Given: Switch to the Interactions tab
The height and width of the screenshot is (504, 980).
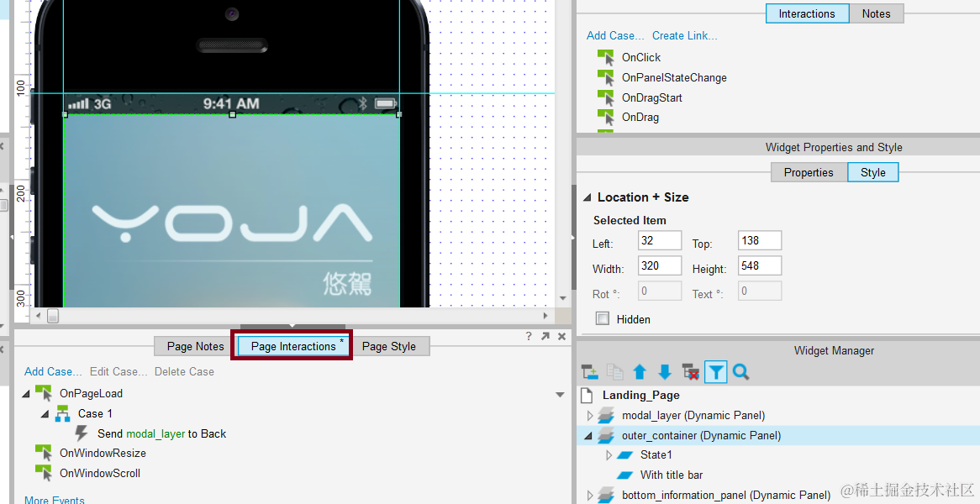Looking at the screenshot, I should coord(807,13).
